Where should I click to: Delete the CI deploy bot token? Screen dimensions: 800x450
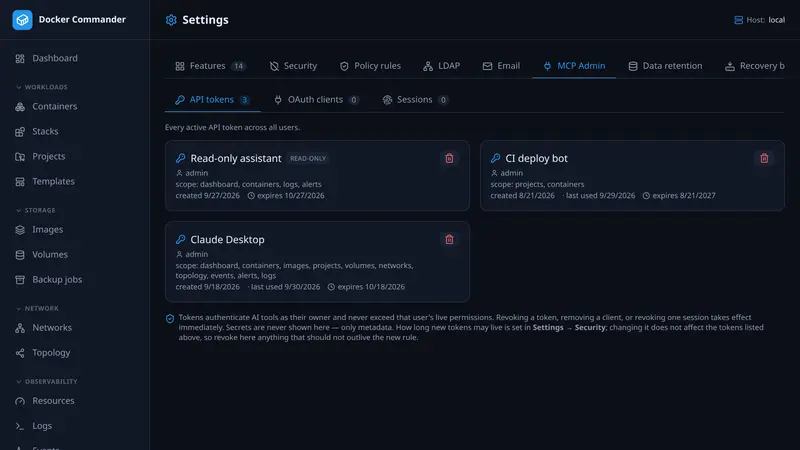[x=764, y=158]
